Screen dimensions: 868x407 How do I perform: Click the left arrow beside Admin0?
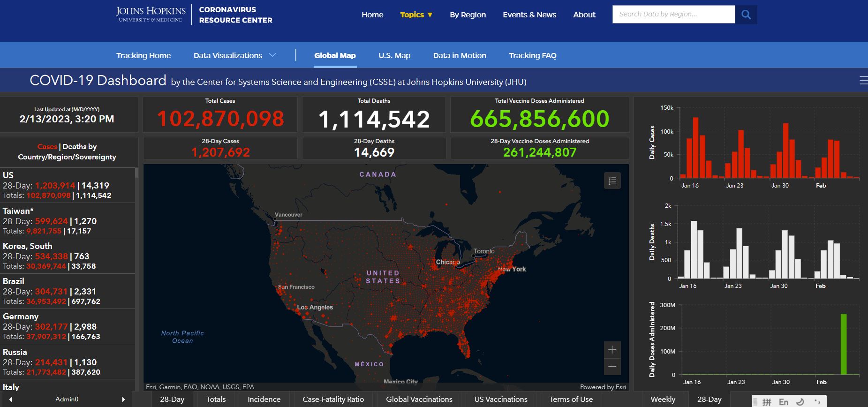tap(10, 399)
